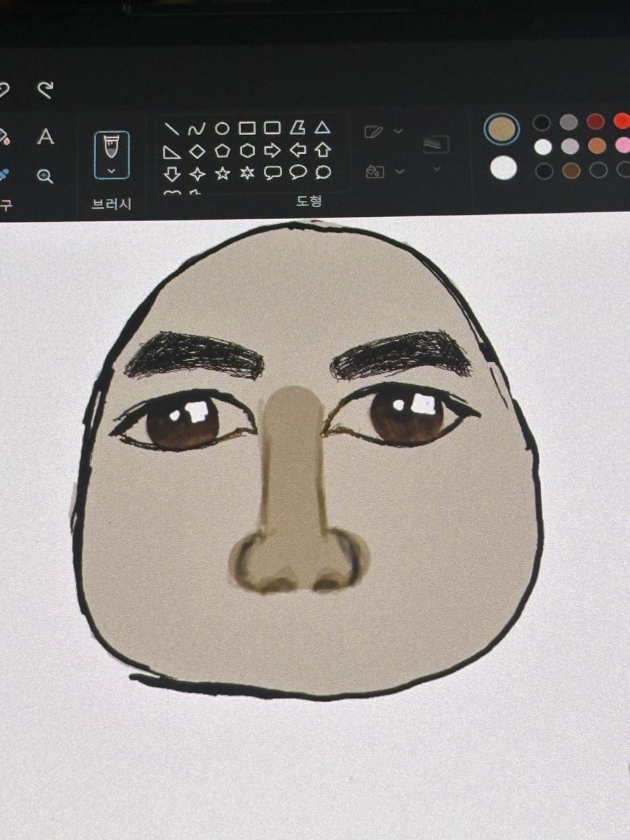Select the Magnifier zoom tool
The image size is (630, 840).
(45, 176)
